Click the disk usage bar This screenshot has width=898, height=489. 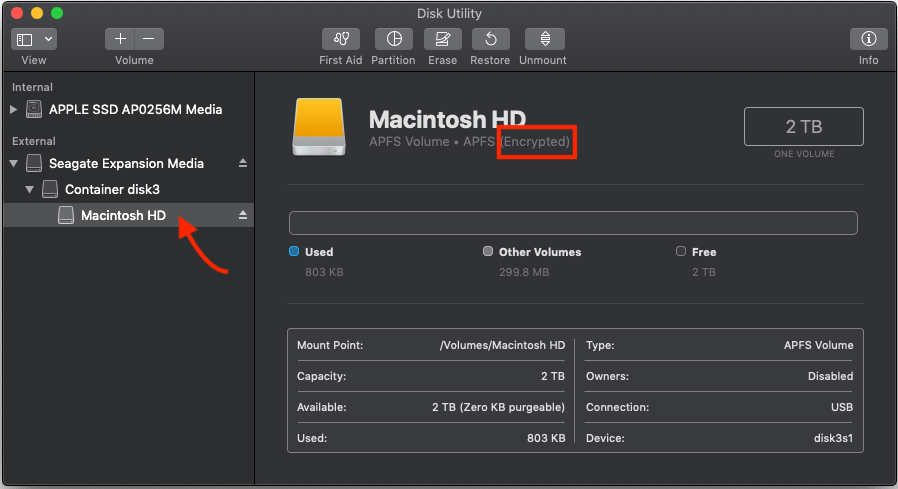point(573,223)
